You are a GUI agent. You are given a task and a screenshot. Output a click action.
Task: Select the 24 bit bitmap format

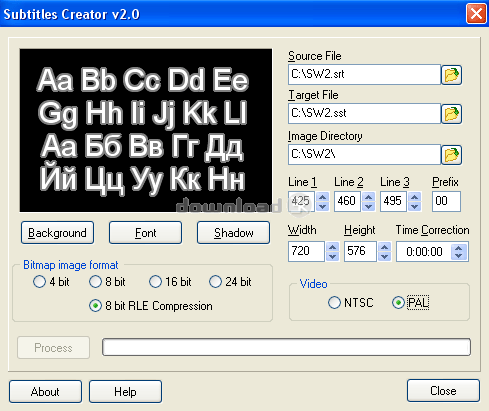230,282
